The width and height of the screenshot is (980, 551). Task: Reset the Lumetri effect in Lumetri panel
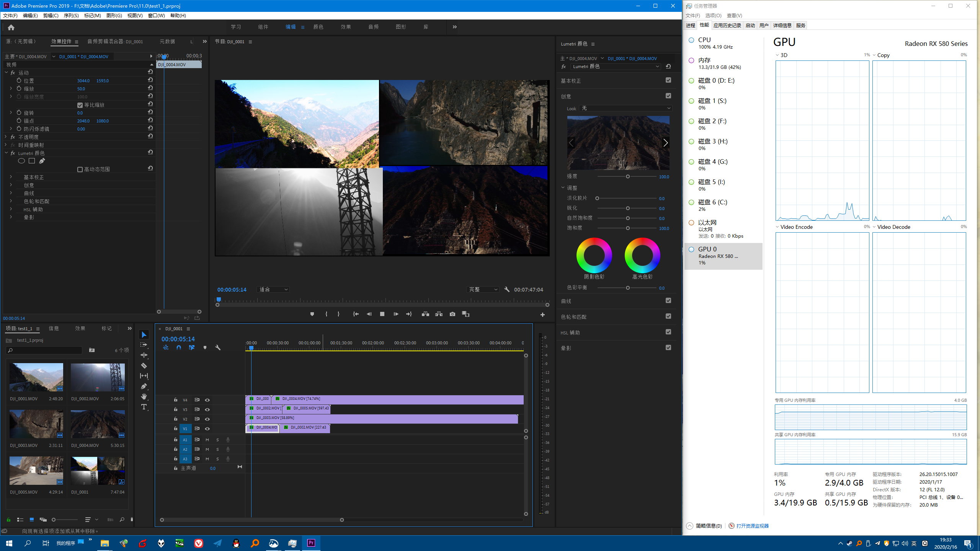coord(668,67)
